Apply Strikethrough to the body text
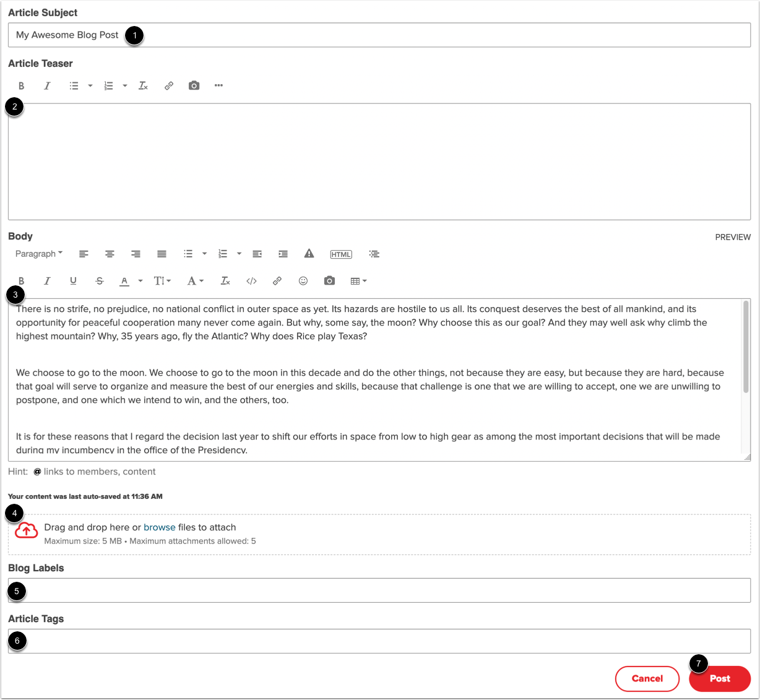The height and width of the screenshot is (700, 760). (x=99, y=280)
